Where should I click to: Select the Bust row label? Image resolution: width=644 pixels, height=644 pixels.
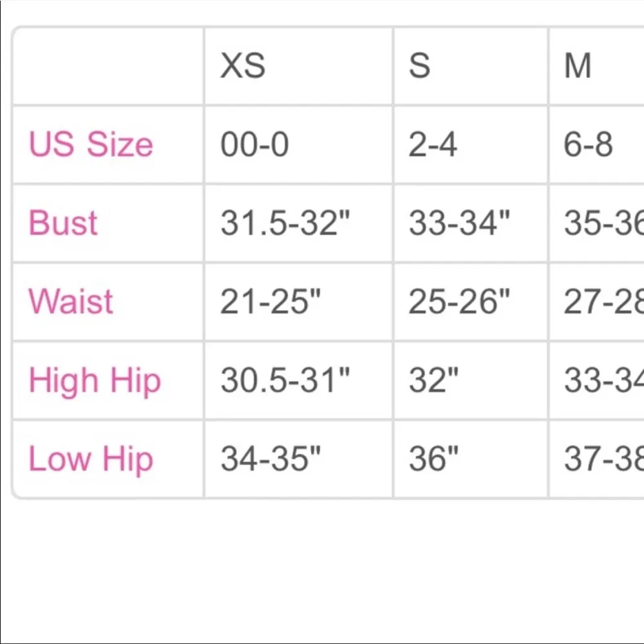tap(63, 223)
